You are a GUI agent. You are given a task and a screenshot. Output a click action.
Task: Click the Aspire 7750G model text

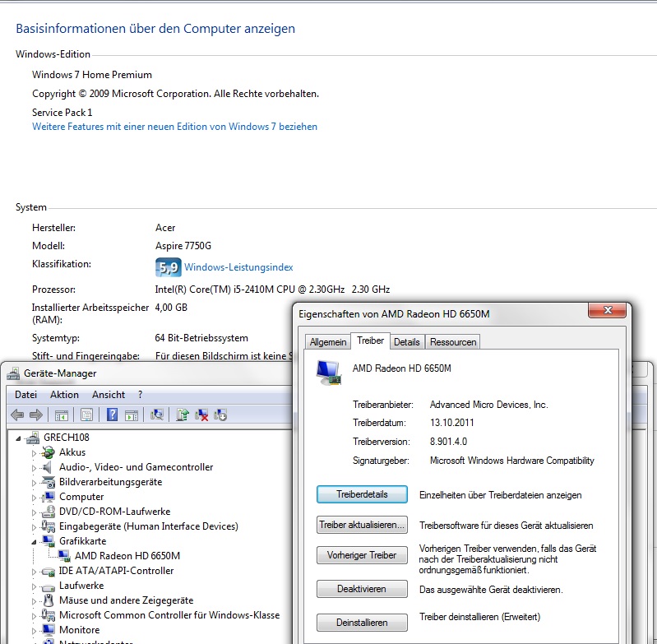[x=183, y=246]
